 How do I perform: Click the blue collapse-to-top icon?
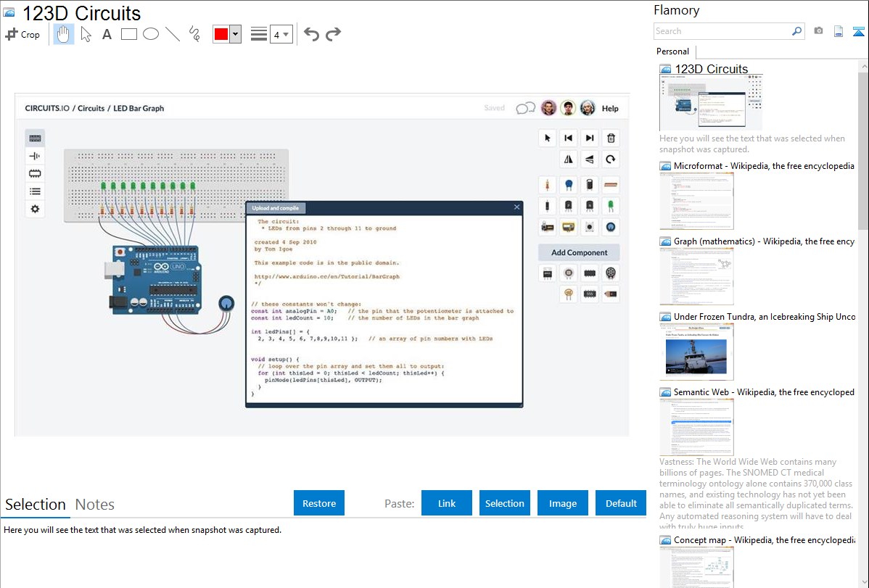pos(858,31)
